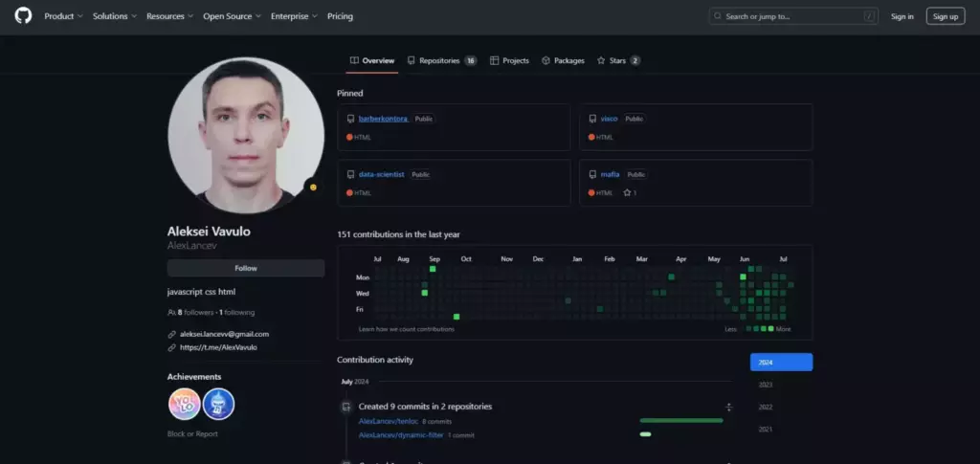Open the Enterprise dropdown
The height and width of the screenshot is (464, 980).
[x=294, y=16]
